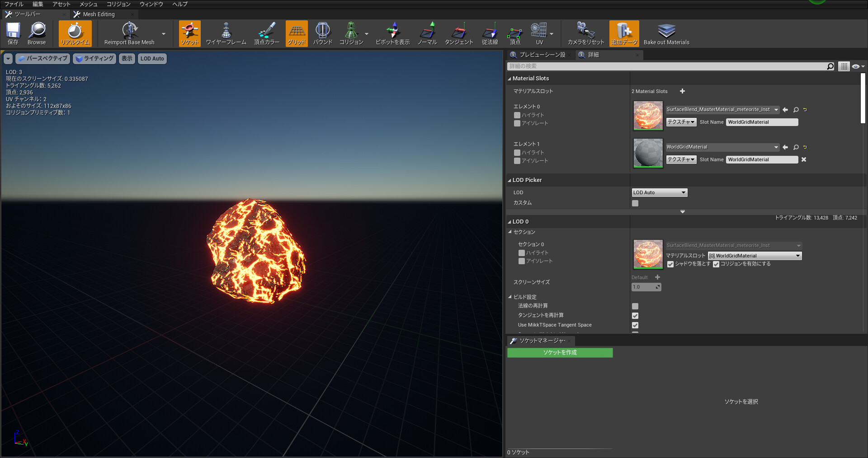Viewport: 868px width, 458px height.
Task: Click the Create Socket (ソケットを作成) button
Action: pos(560,353)
